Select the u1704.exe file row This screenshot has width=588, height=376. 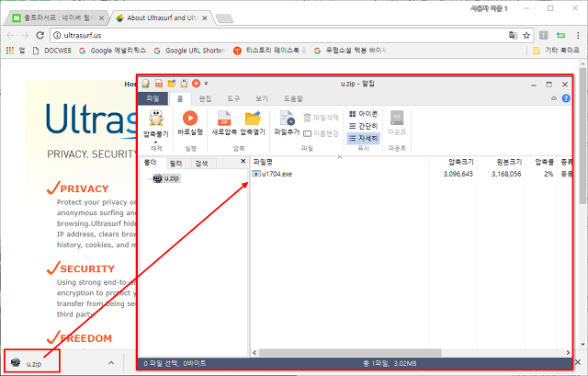pyautogui.click(x=412, y=174)
